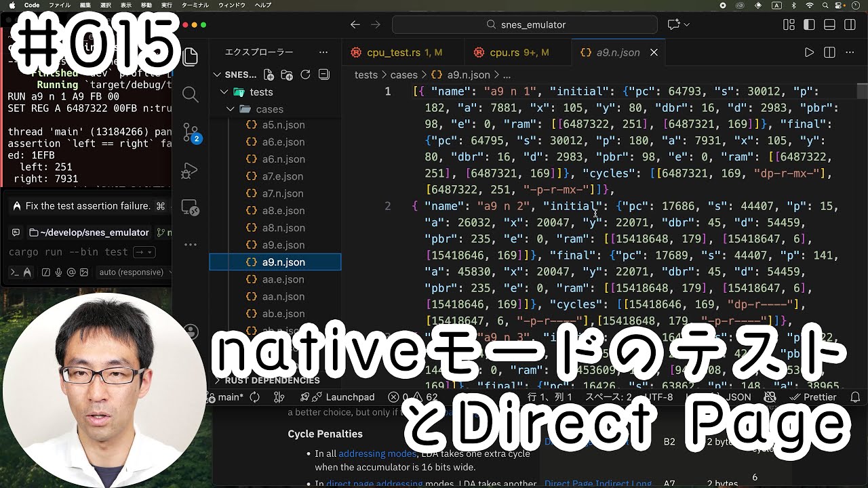Open the Copilot chat icon in the title bar
The image size is (868, 488).
[x=673, y=24]
